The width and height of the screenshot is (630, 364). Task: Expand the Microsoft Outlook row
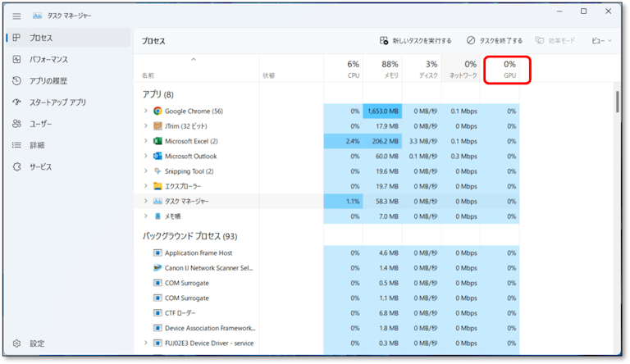pyautogui.click(x=146, y=157)
